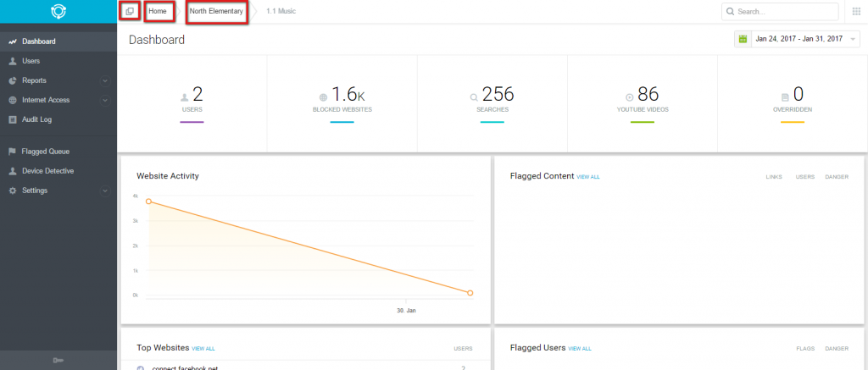Image resolution: width=868 pixels, height=370 pixels.
Task: Click the Searches stat label
Action: 492,109
